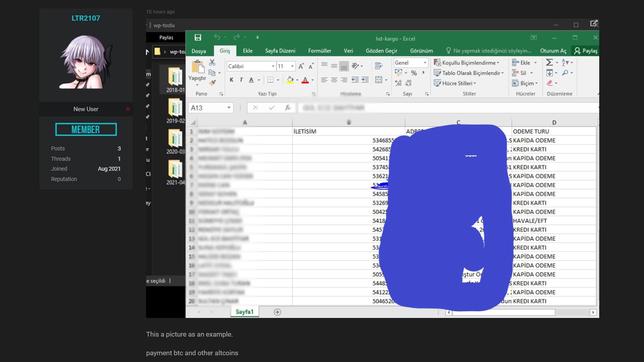Switch to the Formüller ribbon tab
644x362 pixels.
click(319, 51)
